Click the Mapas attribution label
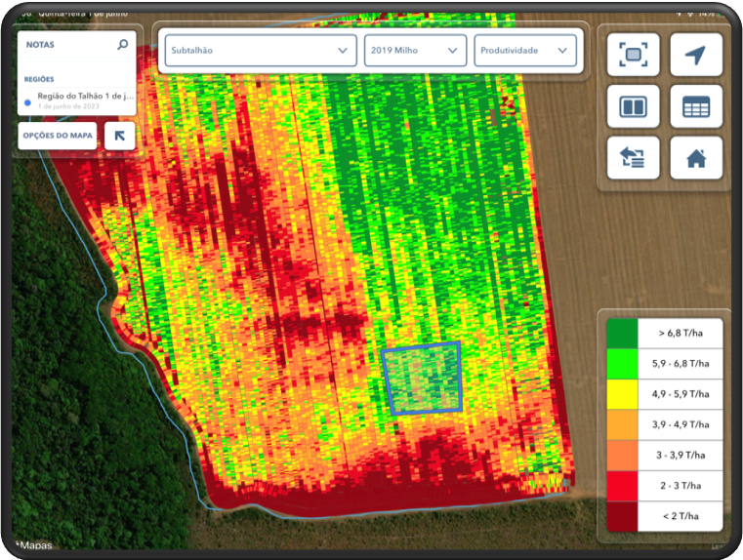This screenshot has width=743, height=560. coord(35,545)
